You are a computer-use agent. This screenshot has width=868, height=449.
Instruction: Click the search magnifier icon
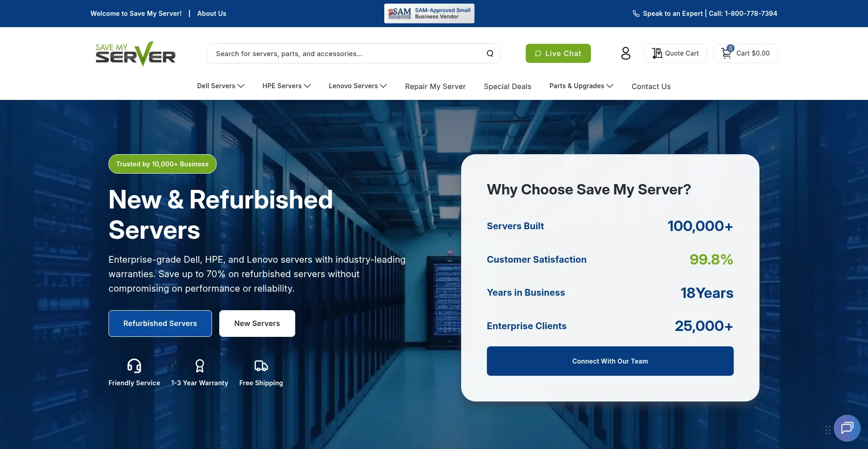coord(490,53)
